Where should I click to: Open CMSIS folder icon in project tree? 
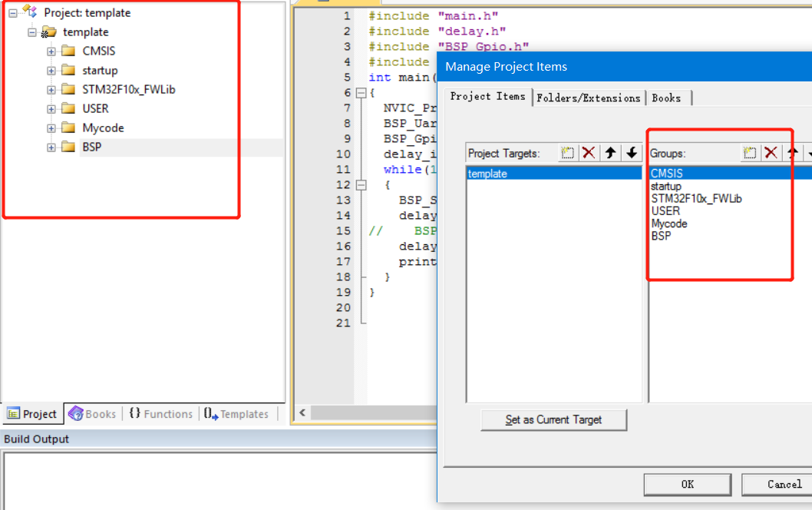pyautogui.click(x=68, y=51)
